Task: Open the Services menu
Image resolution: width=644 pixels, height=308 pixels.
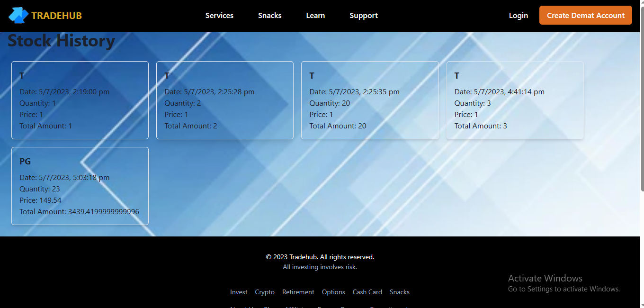Action: [219, 16]
